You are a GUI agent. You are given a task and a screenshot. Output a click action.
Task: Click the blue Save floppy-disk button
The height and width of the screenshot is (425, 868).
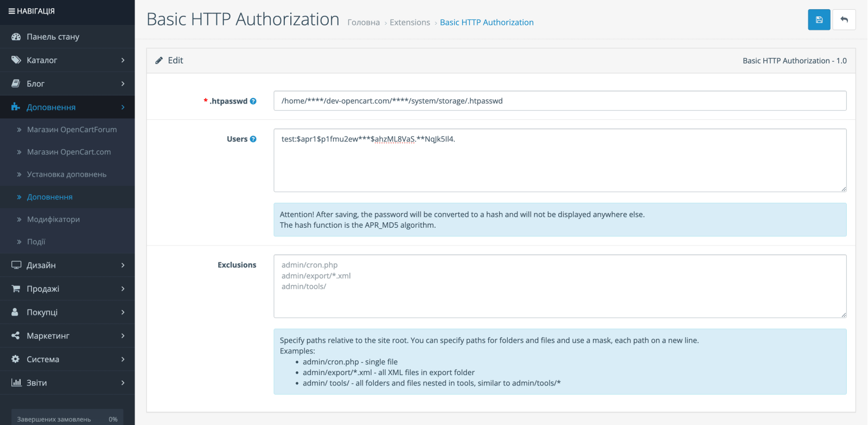pyautogui.click(x=819, y=20)
